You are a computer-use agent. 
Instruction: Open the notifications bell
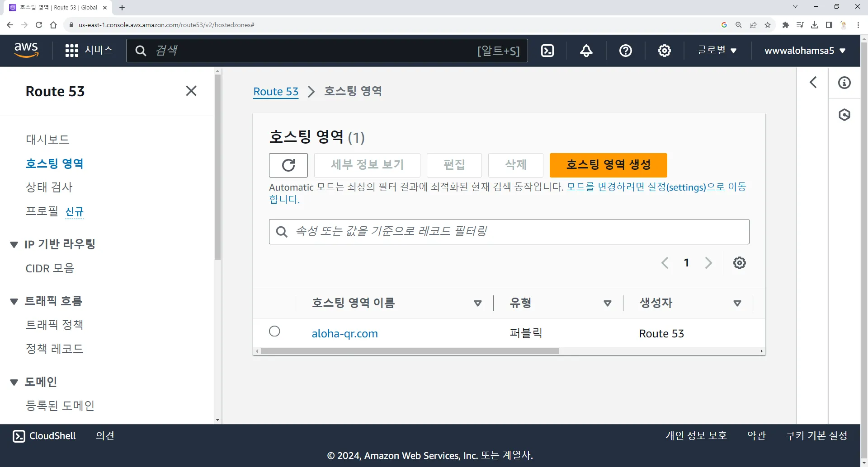586,51
